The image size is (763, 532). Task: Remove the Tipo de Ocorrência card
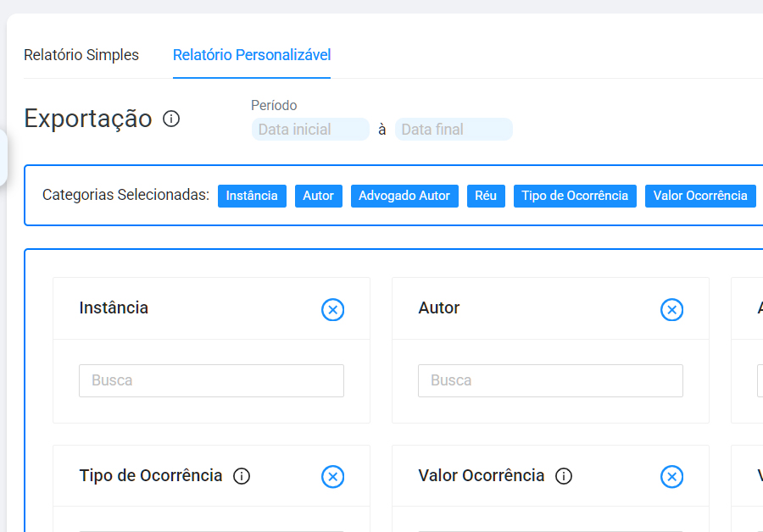333,477
